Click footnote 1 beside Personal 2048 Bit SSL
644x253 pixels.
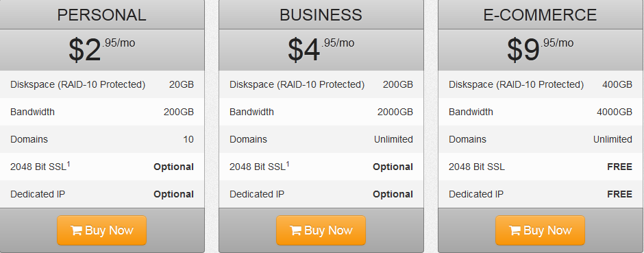click(x=69, y=164)
